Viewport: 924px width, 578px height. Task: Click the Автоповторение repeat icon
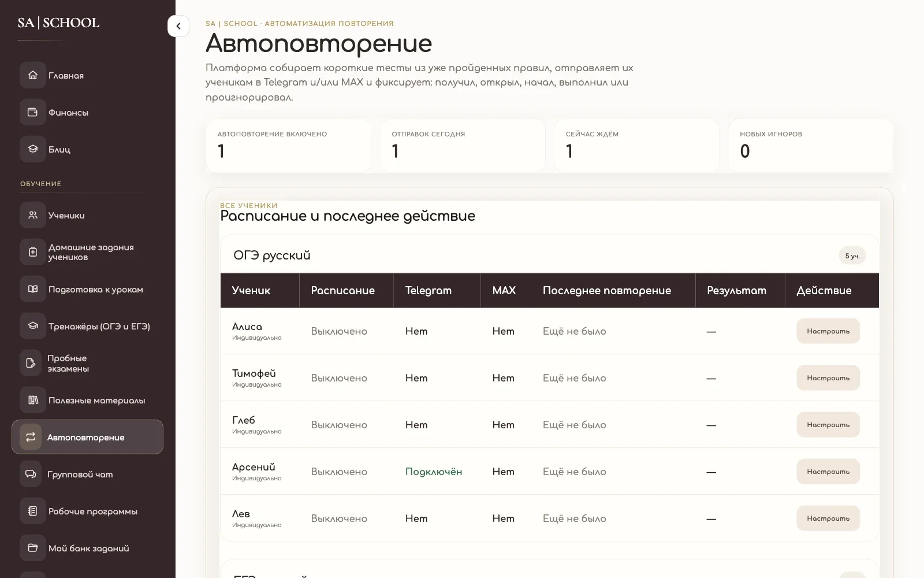tap(31, 437)
